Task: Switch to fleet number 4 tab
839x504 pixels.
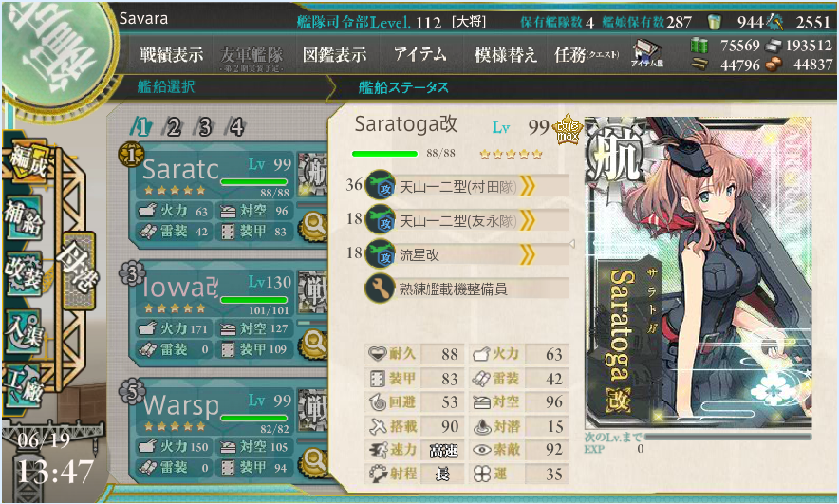Action: click(235, 127)
